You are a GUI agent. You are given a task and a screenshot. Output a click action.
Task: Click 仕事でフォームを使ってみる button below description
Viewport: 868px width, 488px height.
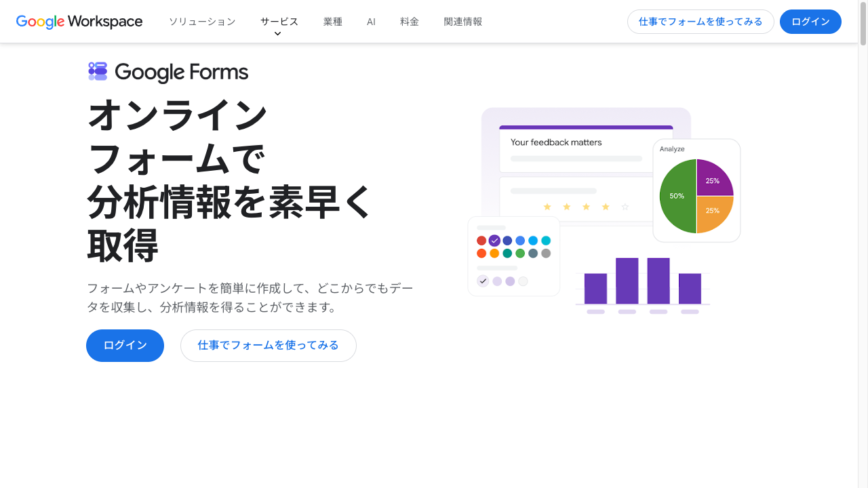click(269, 346)
